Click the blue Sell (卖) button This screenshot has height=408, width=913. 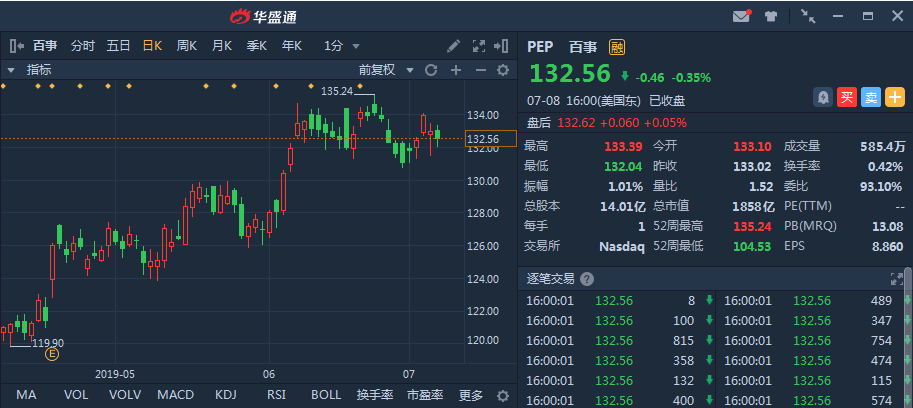click(x=871, y=97)
